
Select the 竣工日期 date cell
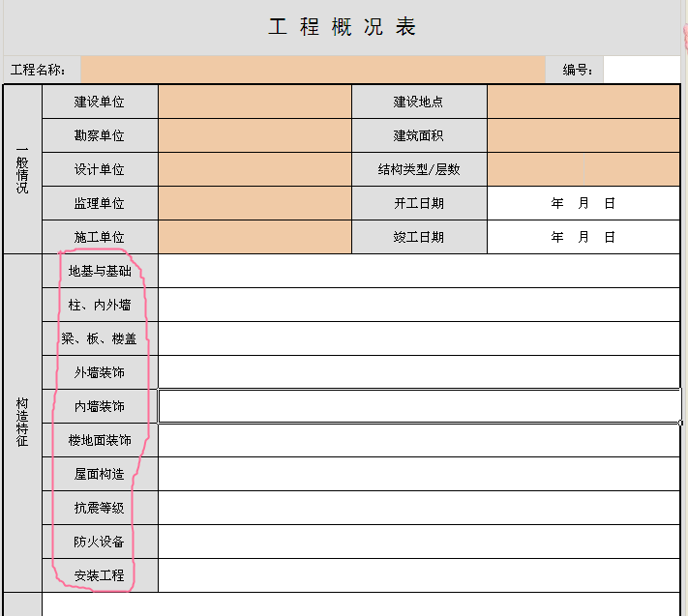(583, 237)
